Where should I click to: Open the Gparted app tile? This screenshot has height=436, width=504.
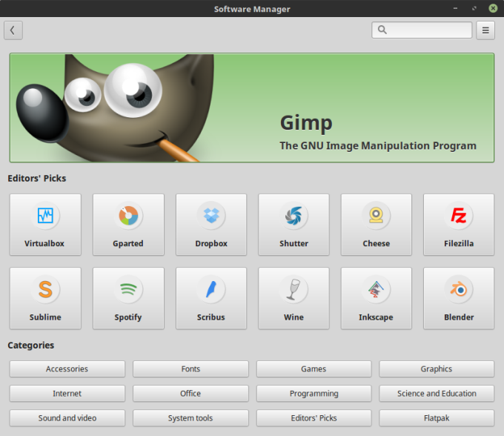point(128,225)
